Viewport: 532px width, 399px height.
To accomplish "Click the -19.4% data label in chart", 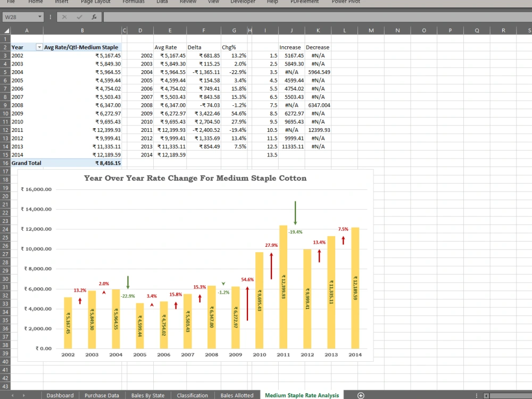I will [295, 232].
